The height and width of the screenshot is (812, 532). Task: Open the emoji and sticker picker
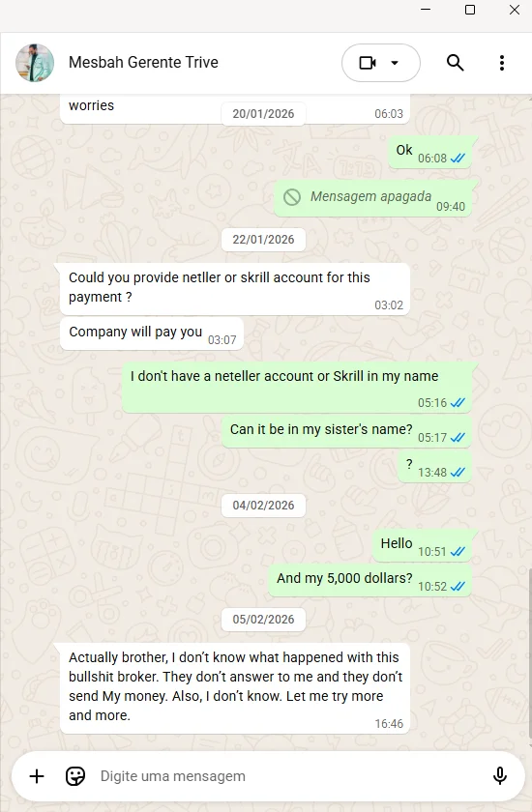click(75, 776)
